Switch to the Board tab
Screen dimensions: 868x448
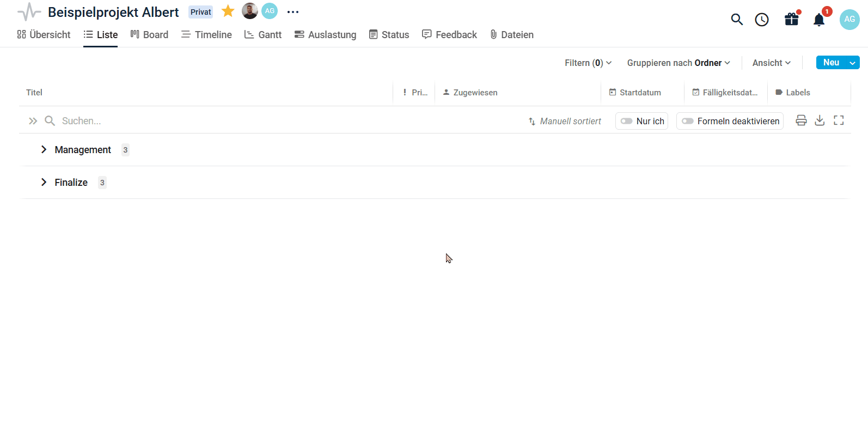point(150,35)
